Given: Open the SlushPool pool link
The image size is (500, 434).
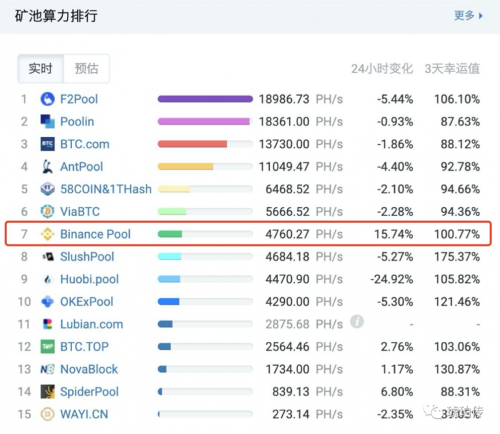Looking at the screenshot, I should tap(87, 257).
